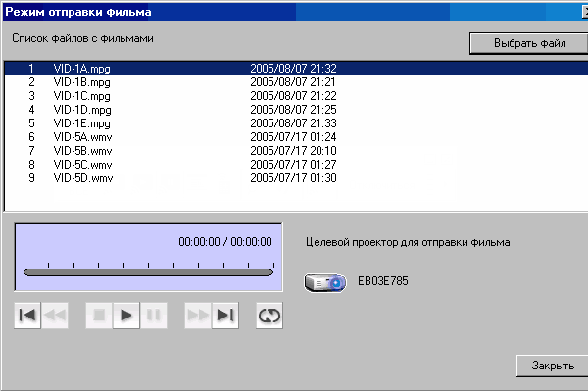Image resolution: width=588 pixels, height=391 pixels.
Task: Click the 00:00:00 / 00:00:00 time counter
Action: 225,242
